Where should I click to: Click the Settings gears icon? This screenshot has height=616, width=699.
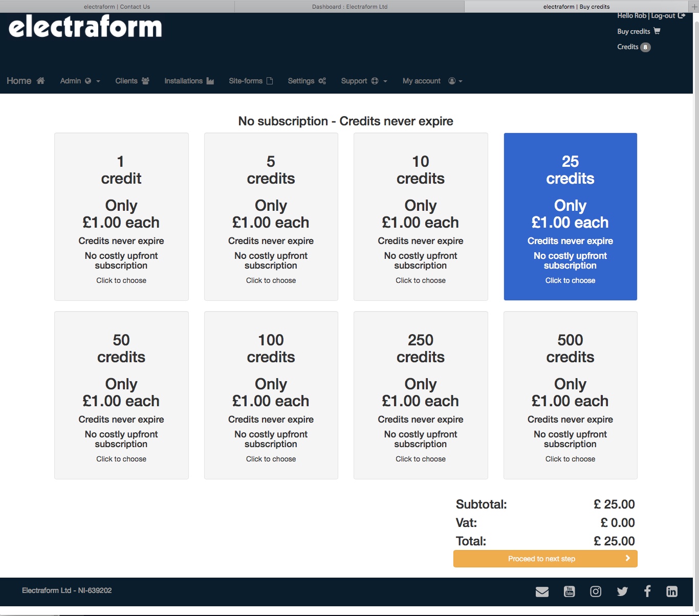point(322,81)
